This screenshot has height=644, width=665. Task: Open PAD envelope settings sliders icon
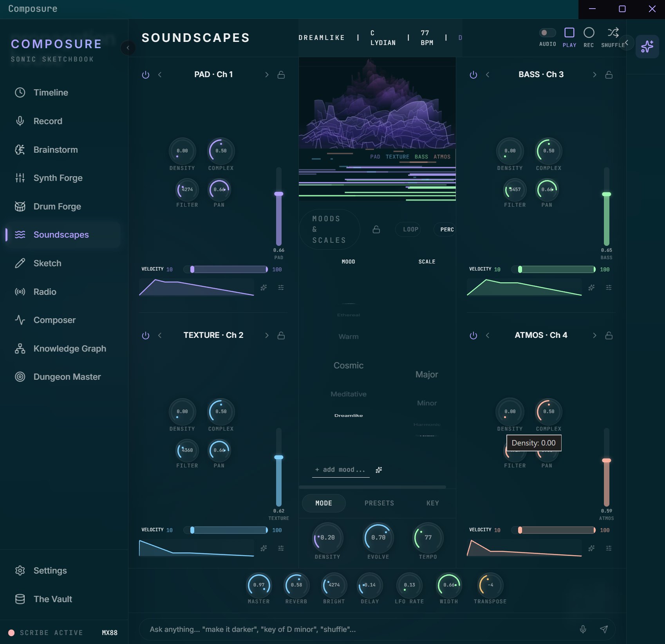click(281, 287)
